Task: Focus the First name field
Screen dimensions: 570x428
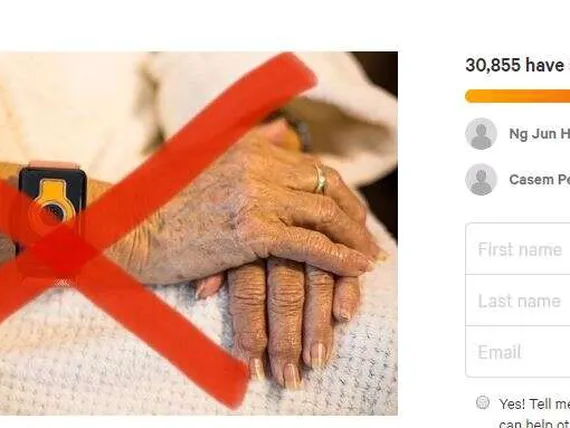Action: 518,249
